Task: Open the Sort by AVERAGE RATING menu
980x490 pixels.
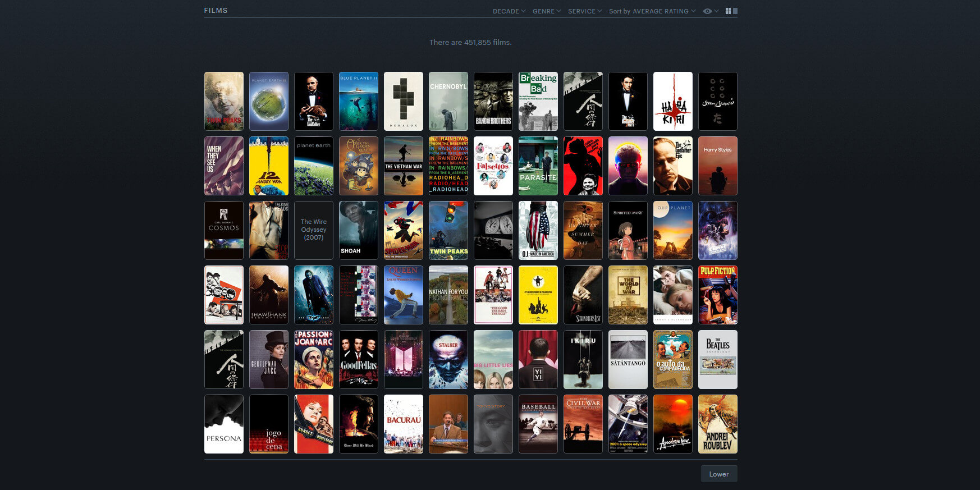Action: pos(652,11)
